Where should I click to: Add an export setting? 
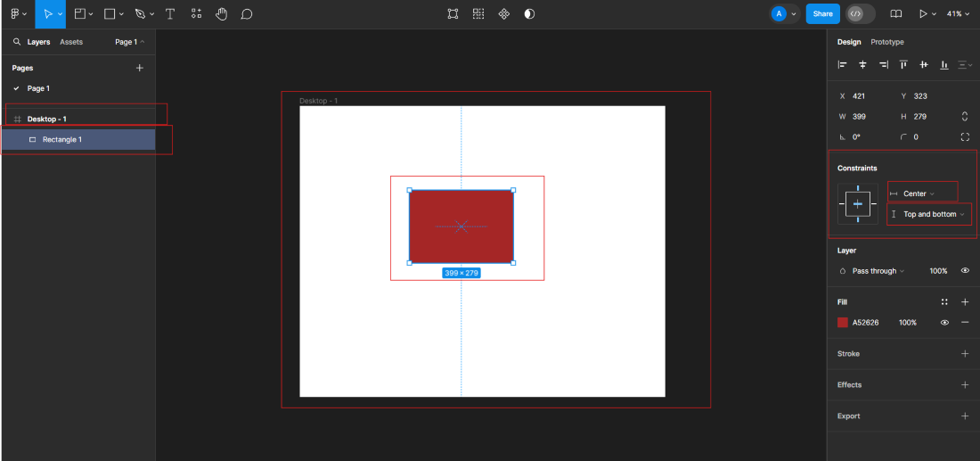965,416
